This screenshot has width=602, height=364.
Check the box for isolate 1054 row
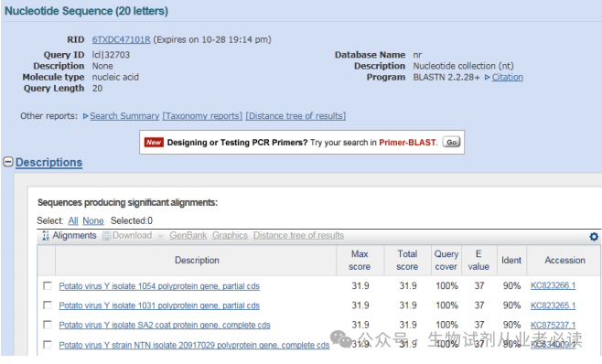click(48, 285)
